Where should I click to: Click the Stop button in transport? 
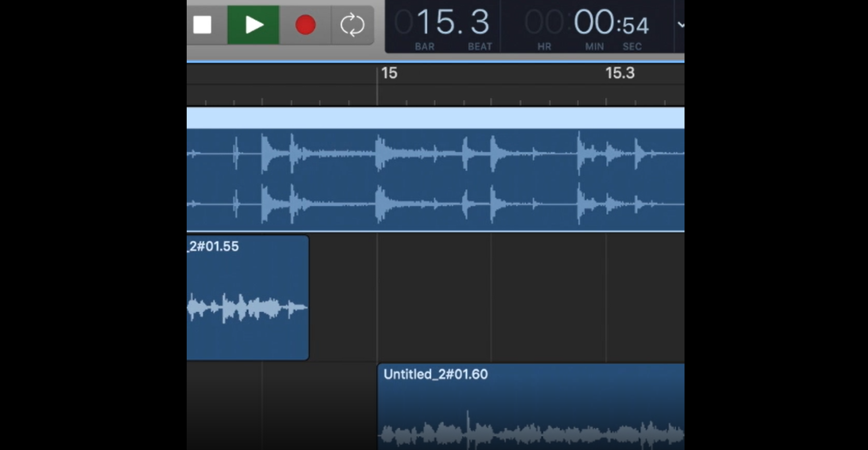point(202,25)
